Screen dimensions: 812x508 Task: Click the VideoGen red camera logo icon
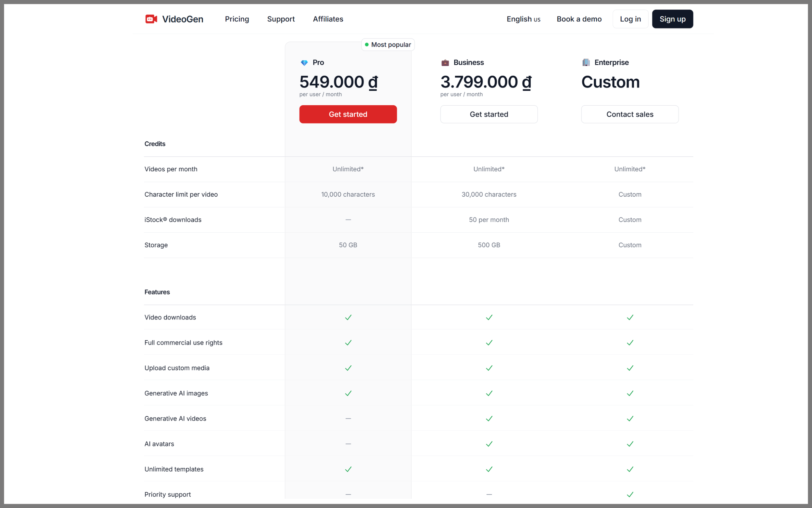click(151, 19)
